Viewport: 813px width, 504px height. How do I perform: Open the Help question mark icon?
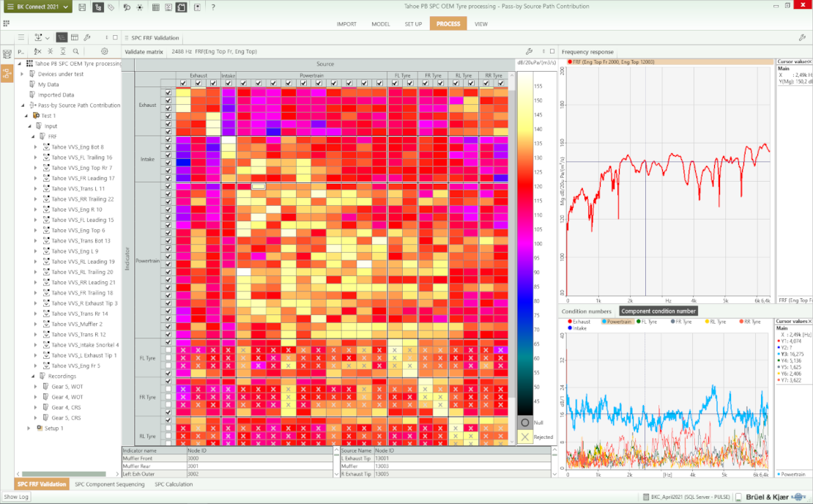[213, 7]
